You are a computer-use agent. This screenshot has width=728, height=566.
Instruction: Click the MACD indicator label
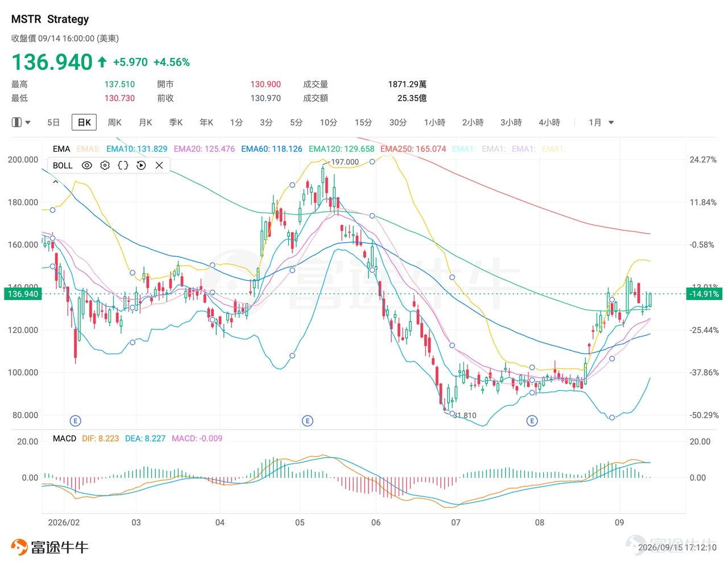[x=64, y=438]
